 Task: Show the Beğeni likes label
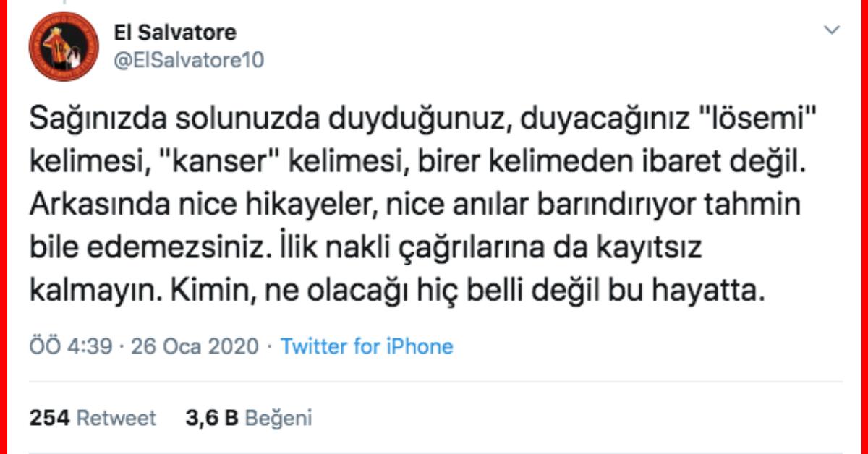(278, 418)
